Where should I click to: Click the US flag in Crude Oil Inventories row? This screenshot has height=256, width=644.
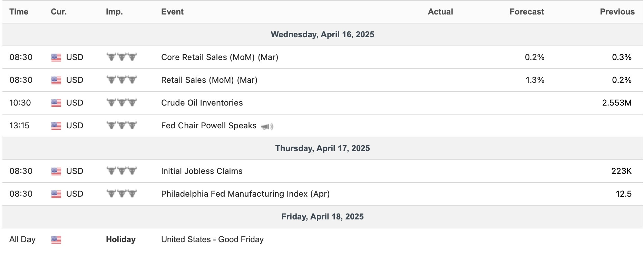pyautogui.click(x=56, y=103)
